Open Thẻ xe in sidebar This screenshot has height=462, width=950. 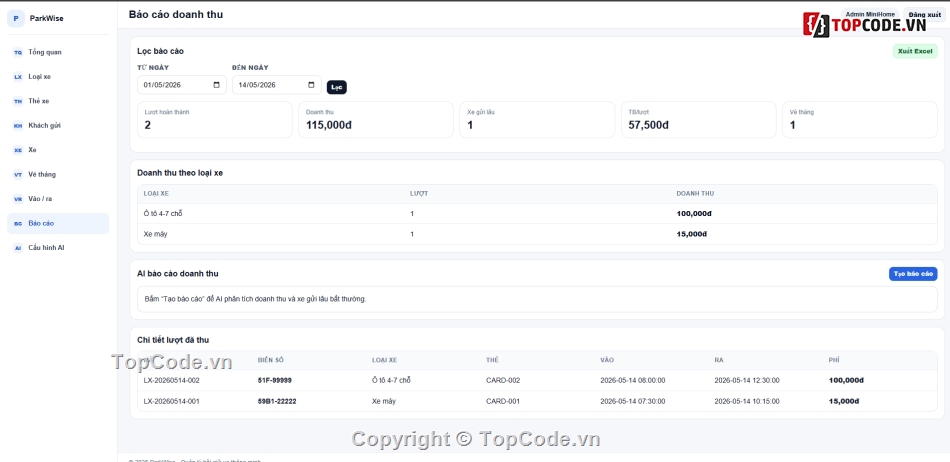(58, 101)
